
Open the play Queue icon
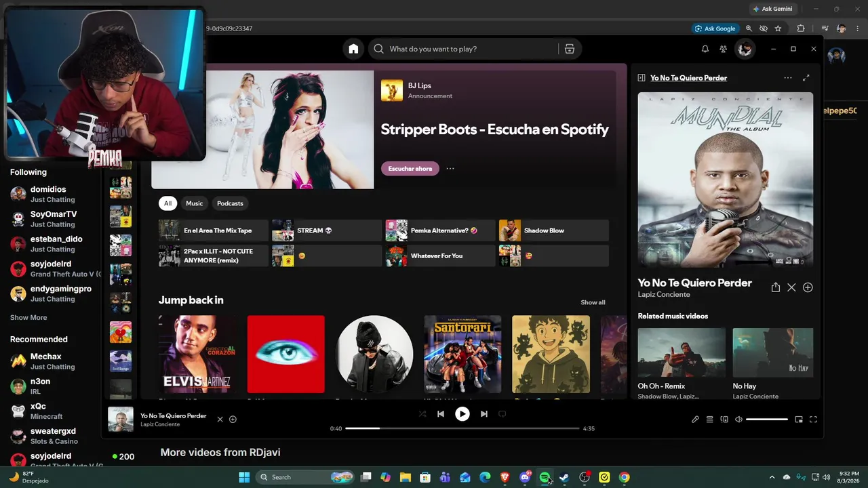point(710,420)
